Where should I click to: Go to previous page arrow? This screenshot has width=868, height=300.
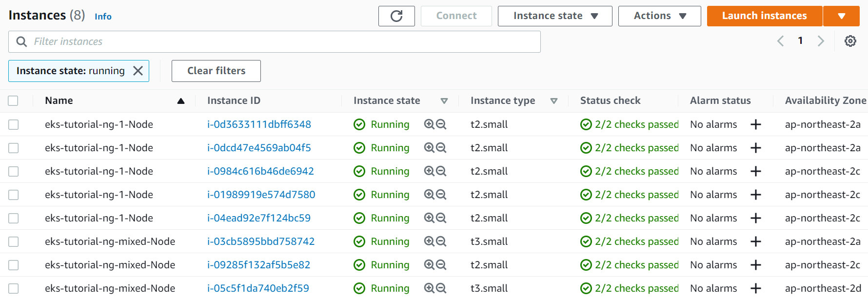(x=780, y=41)
